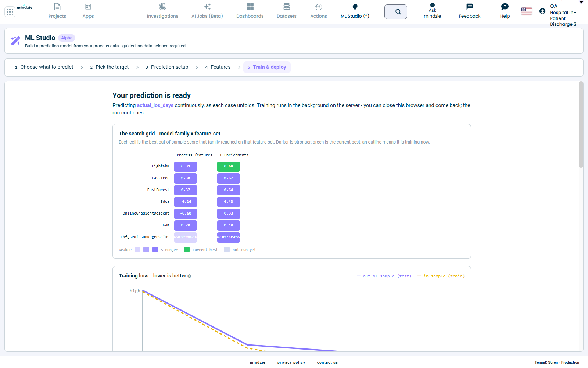This screenshot has width=588, height=368.
Task: Click the + Enrichments column header
Action: [234, 155]
